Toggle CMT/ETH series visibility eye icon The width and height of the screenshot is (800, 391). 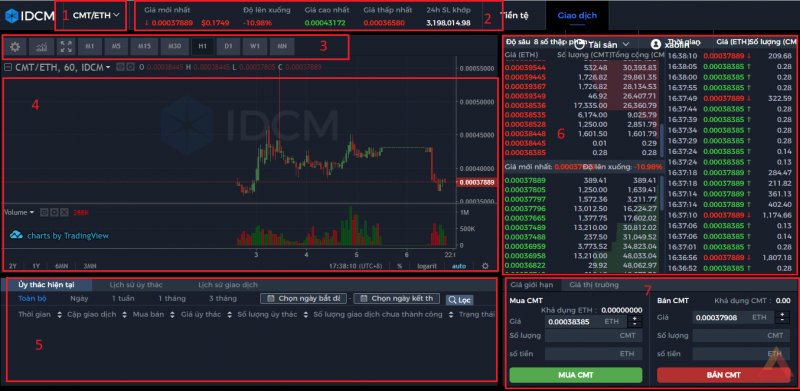[120, 67]
